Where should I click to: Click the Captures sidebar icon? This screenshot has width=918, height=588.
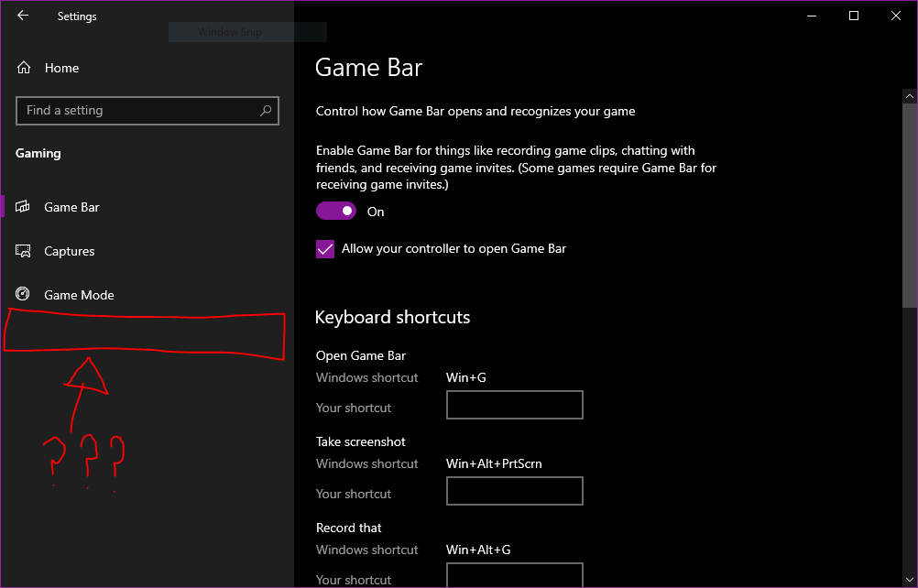click(x=23, y=251)
